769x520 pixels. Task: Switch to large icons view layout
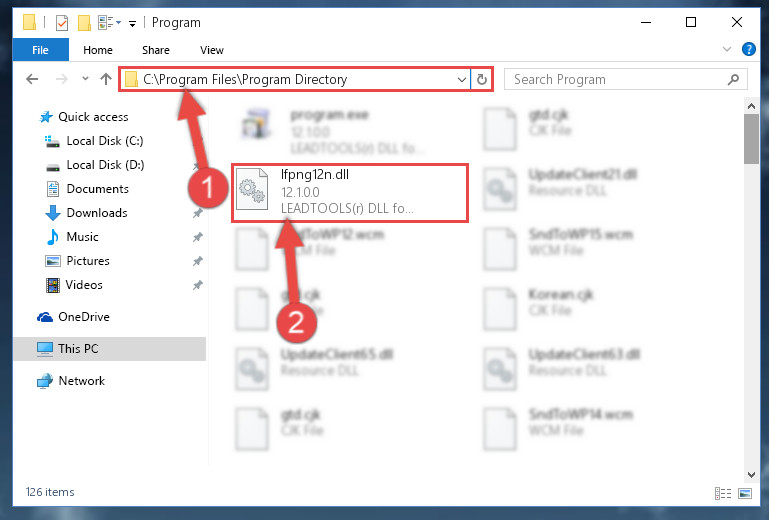744,493
